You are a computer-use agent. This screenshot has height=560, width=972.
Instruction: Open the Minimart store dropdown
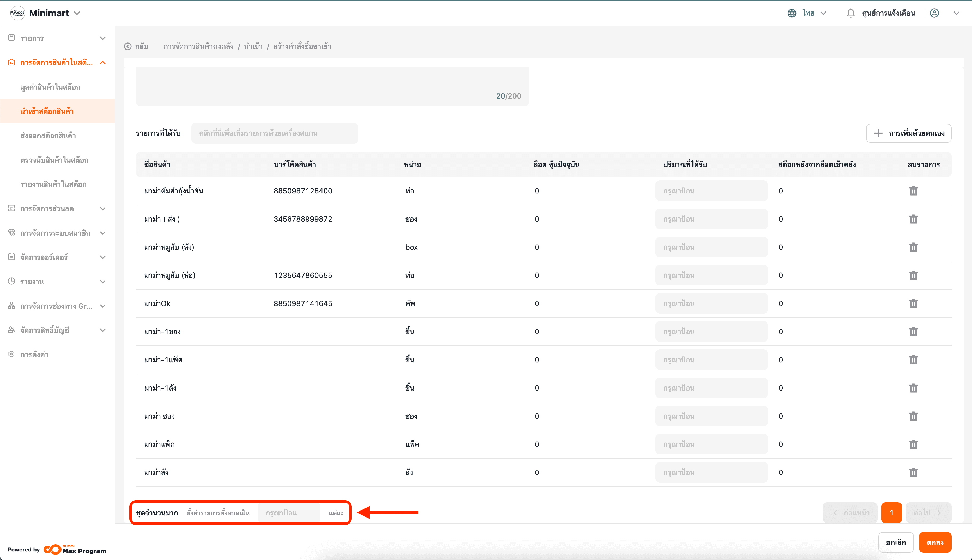[x=77, y=13]
